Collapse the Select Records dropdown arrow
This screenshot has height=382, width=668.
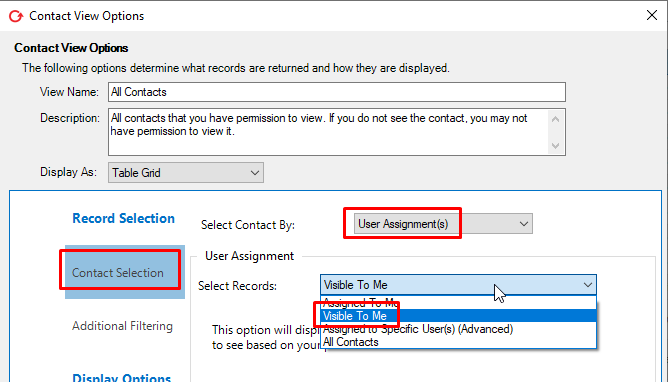pos(587,284)
